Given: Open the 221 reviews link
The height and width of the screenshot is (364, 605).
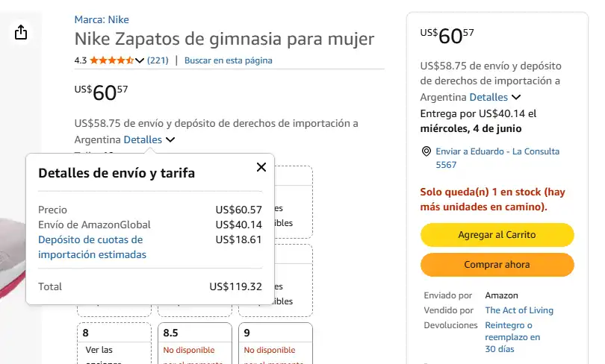Looking at the screenshot, I should pos(158,60).
